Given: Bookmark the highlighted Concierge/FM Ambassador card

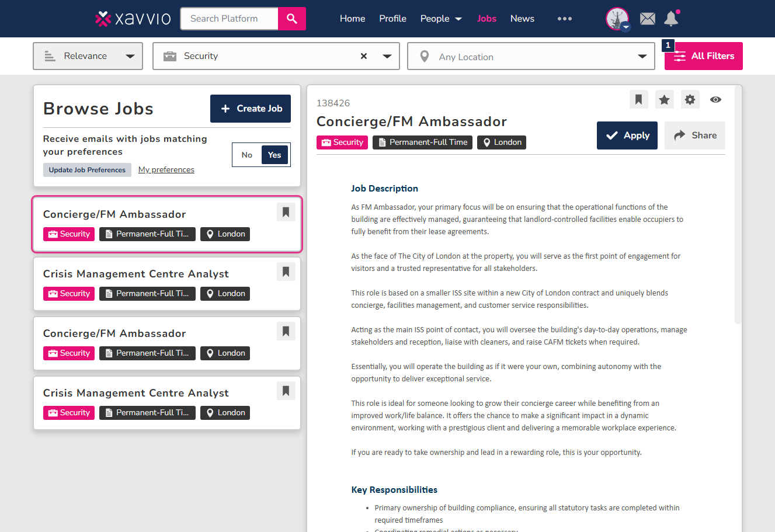Looking at the screenshot, I should (286, 212).
